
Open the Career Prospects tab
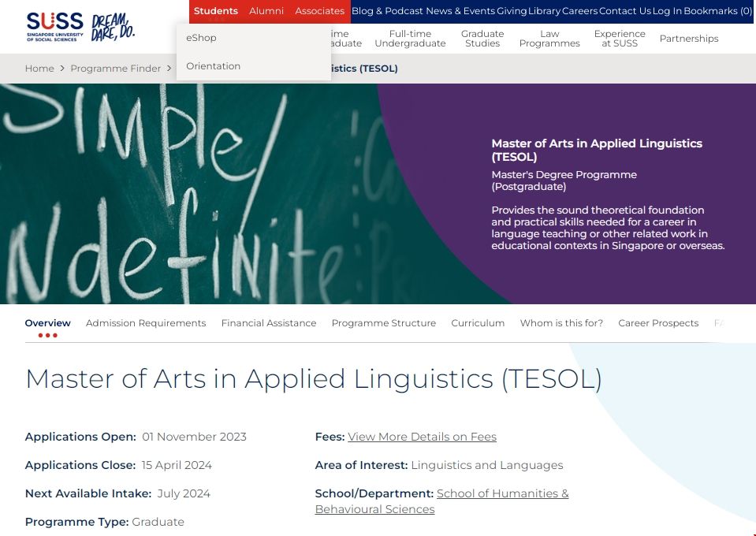click(x=658, y=323)
